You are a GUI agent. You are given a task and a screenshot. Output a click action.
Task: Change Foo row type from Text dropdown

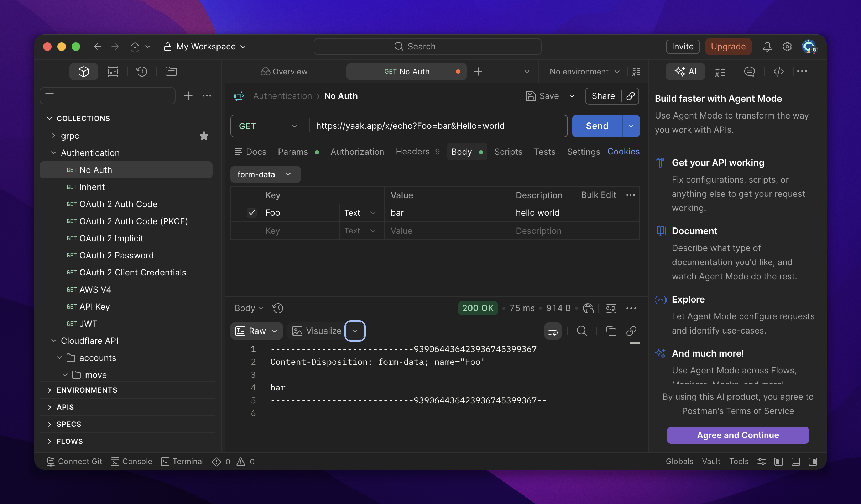tap(360, 213)
